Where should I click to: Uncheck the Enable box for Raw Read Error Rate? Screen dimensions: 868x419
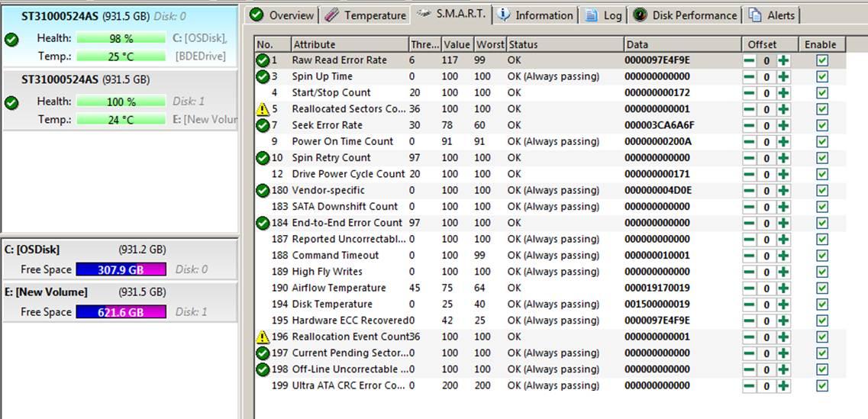[x=821, y=60]
